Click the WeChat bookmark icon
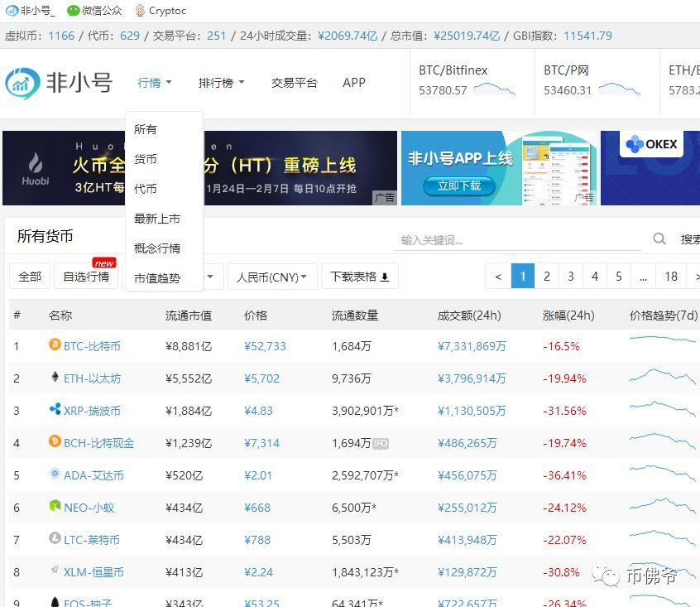Screen dimensions: 700x607 [73, 11]
